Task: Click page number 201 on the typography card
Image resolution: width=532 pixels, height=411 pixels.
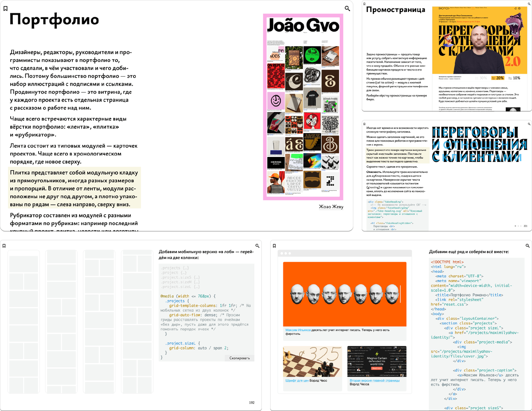Action: [x=525, y=226]
